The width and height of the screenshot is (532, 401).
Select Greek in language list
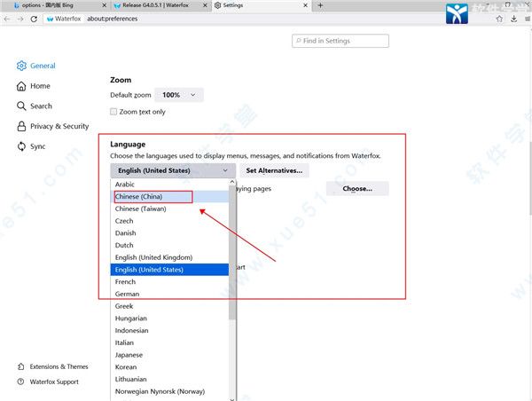(169, 306)
